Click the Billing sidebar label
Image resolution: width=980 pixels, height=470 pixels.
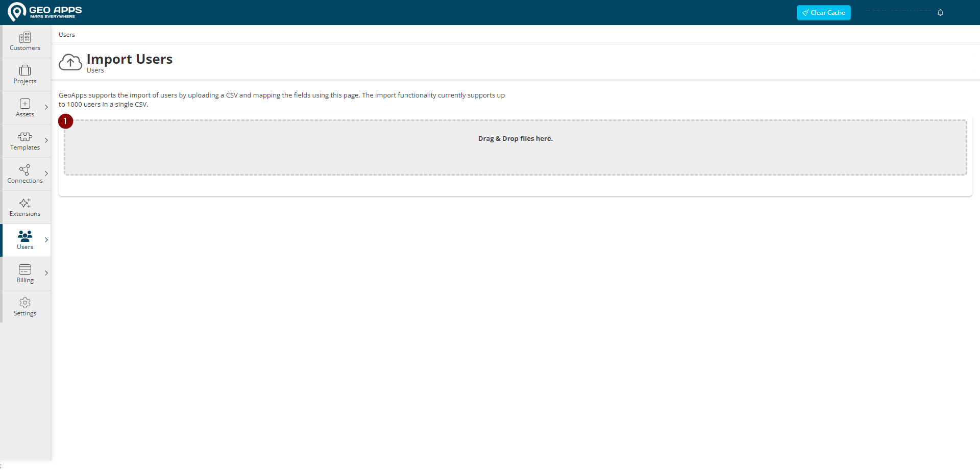point(25,280)
